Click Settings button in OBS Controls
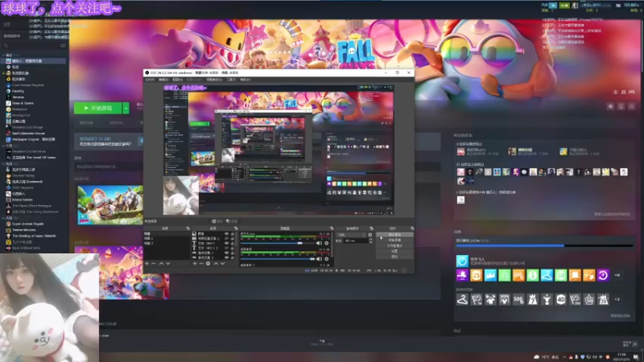This screenshot has height=362, width=644. pyautogui.click(x=394, y=251)
